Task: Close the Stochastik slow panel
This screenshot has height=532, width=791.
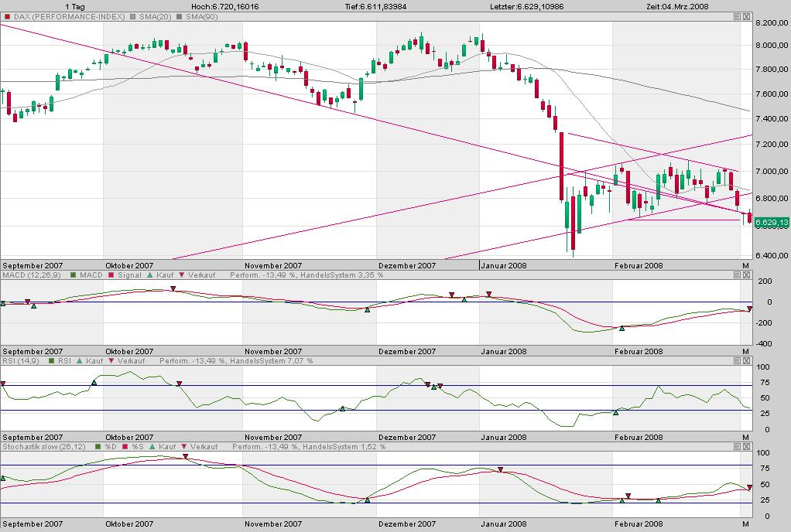Action: [746, 446]
